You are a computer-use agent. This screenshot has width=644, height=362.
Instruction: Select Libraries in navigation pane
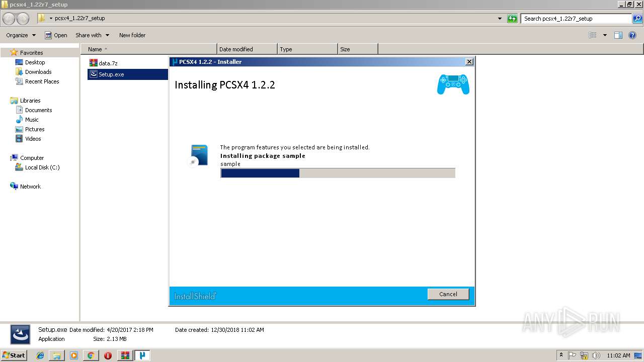30,101
